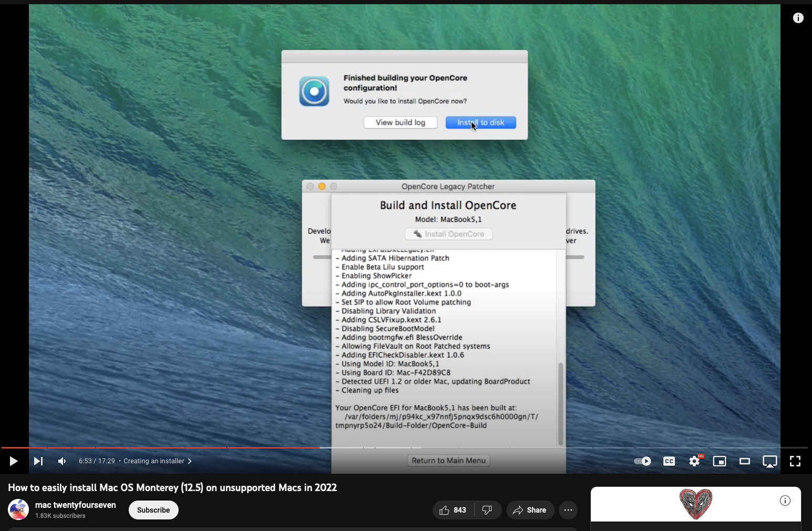Minimize the OpenCore Legacy Patcher window
The width and height of the screenshot is (812, 531).
(321, 186)
